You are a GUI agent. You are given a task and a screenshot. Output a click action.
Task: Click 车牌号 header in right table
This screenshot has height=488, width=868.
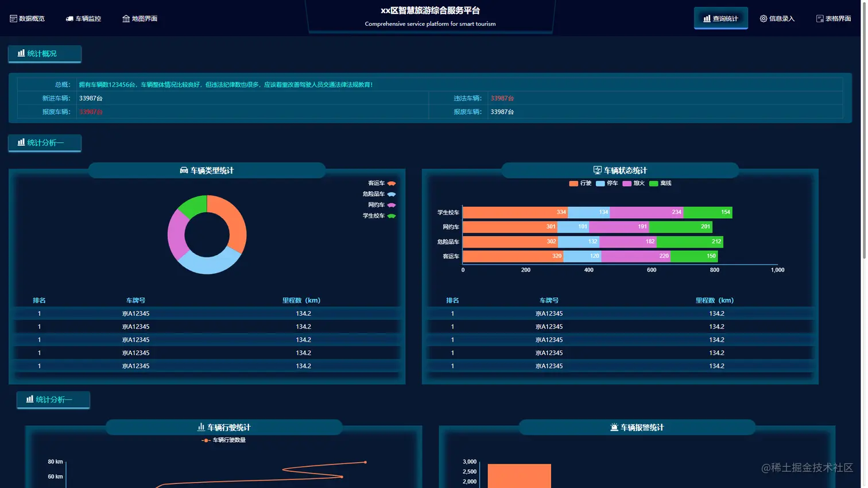pyautogui.click(x=549, y=300)
